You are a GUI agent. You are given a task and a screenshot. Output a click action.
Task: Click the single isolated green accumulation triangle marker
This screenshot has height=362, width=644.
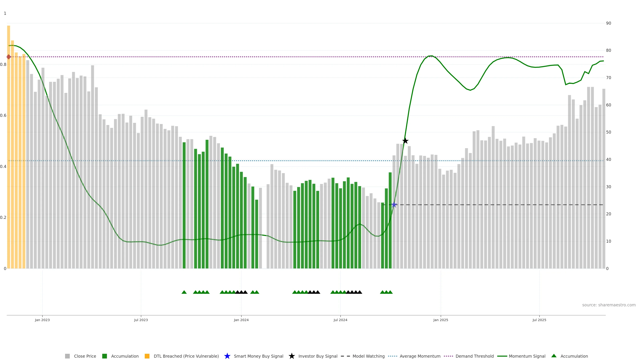(184, 292)
